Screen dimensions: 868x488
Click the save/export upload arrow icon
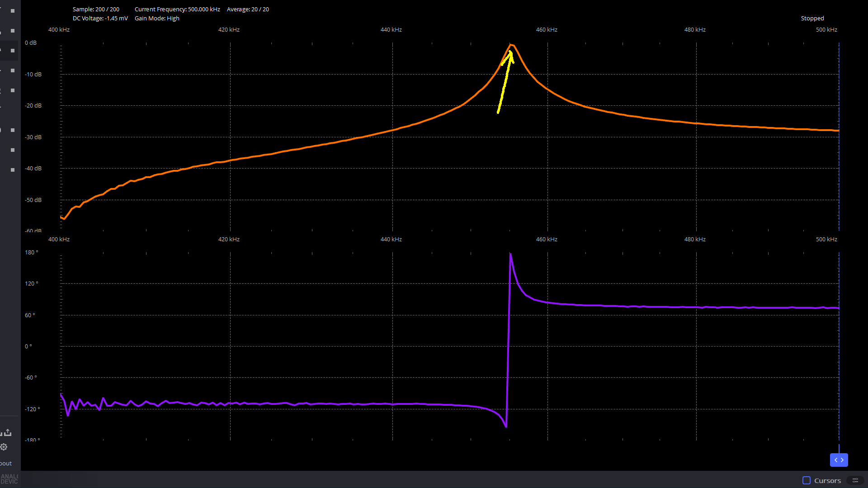click(8, 432)
